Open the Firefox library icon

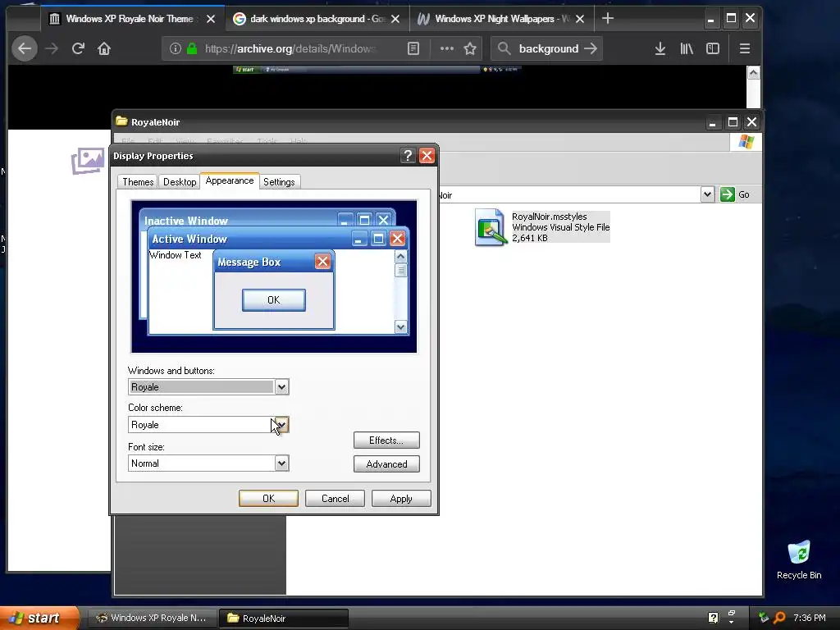point(687,48)
